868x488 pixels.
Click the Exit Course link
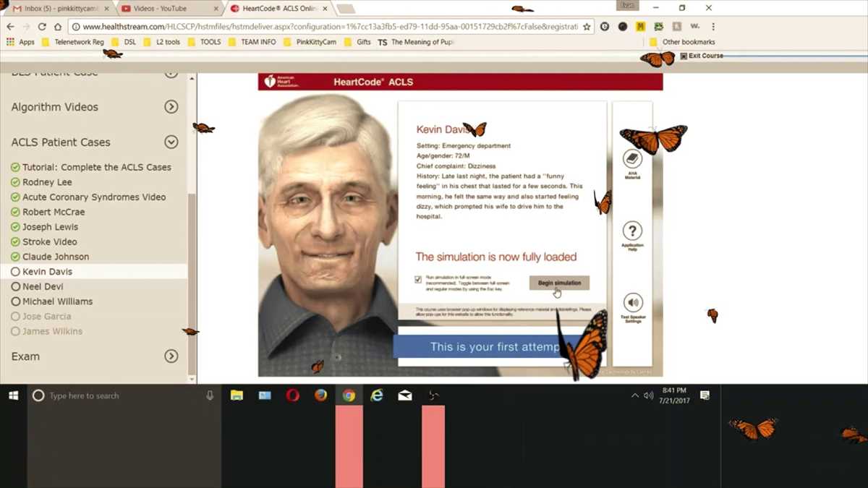[701, 56]
